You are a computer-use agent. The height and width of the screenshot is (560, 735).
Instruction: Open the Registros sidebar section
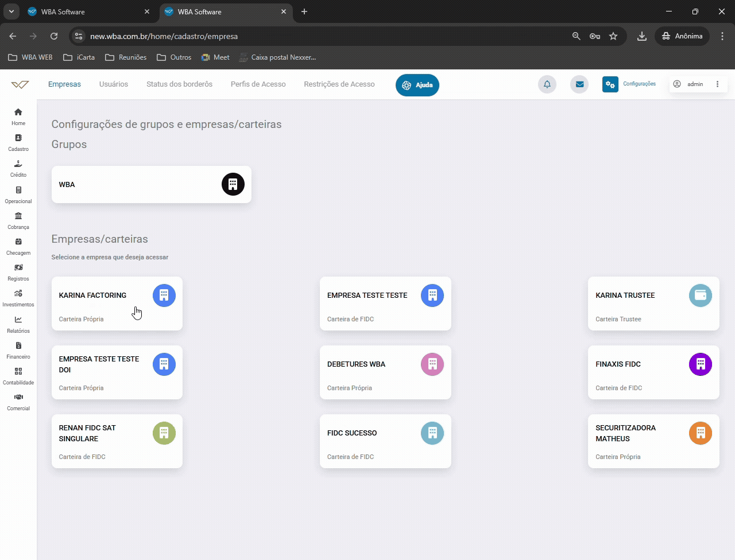(18, 272)
